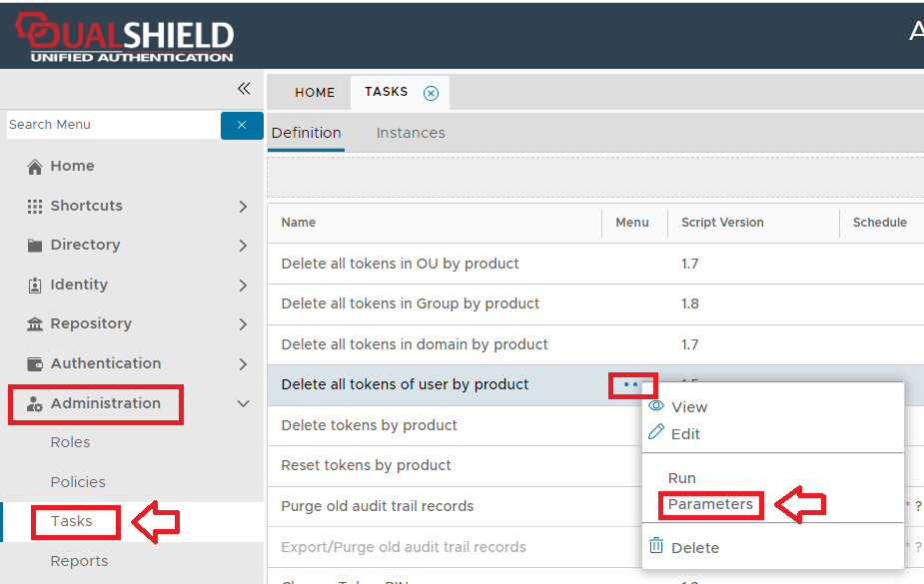Screen dimensions: 924x584
Task: Close the Tasks tab with X icon
Action: coord(431,93)
